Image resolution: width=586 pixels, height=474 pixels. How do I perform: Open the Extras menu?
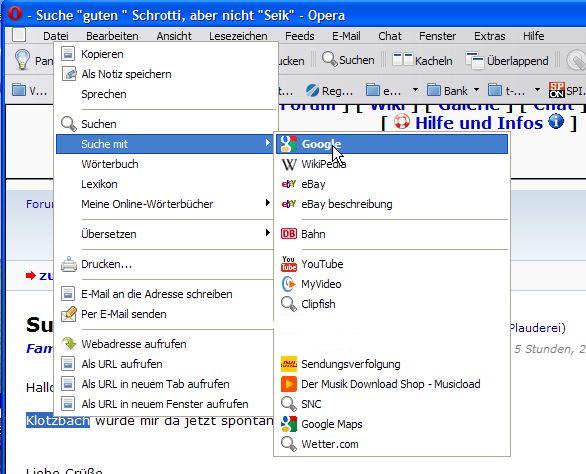pyautogui.click(x=490, y=36)
